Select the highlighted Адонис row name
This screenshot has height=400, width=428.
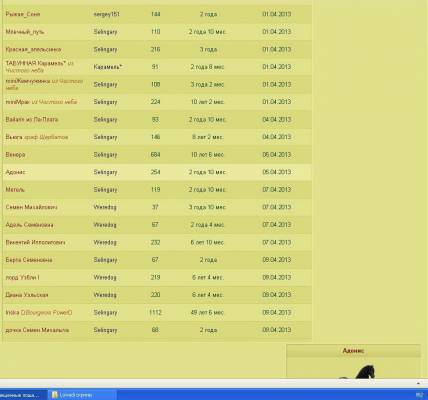15,172
